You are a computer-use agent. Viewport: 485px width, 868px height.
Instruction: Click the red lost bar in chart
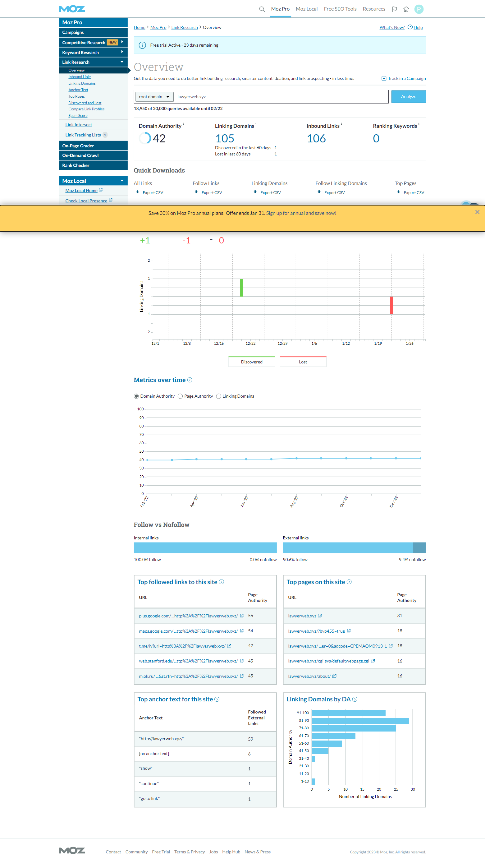(x=392, y=305)
